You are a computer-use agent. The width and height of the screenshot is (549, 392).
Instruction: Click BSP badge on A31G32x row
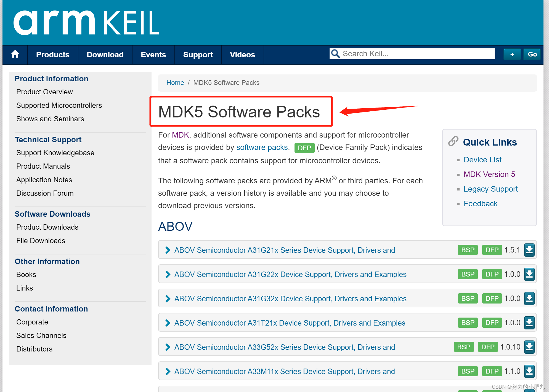pos(468,299)
